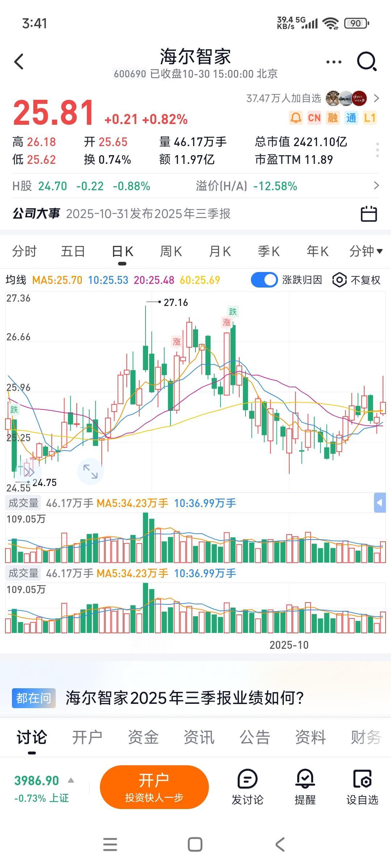The height and width of the screenshot is (868, 391).
Task: Open 海尔智家2025年三季报业绩如何 question
Action: point(185,698)
